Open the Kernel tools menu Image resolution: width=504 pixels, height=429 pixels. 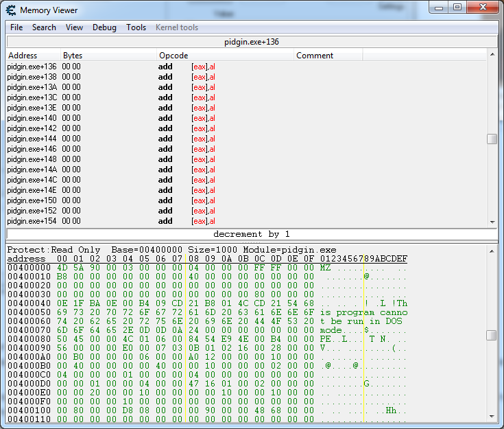[x=177, y=27]
